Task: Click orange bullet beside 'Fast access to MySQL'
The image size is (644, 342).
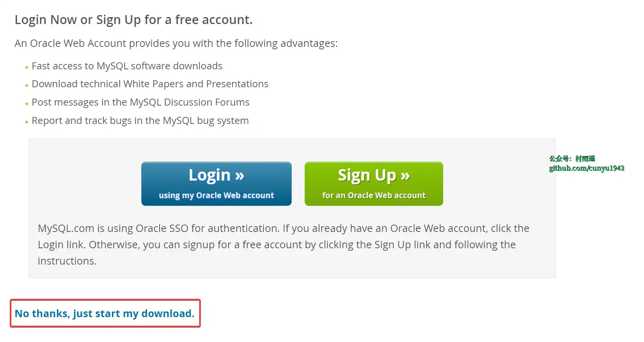Action: [x=26, y=67]
